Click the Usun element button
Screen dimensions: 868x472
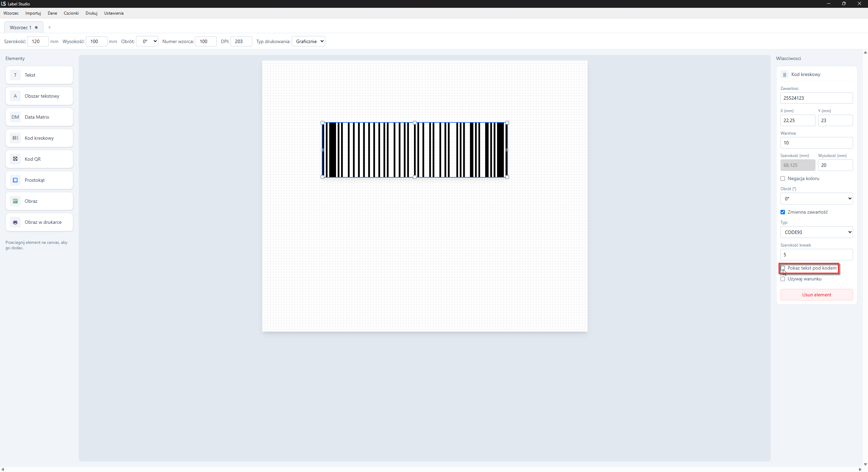(816, 295)
